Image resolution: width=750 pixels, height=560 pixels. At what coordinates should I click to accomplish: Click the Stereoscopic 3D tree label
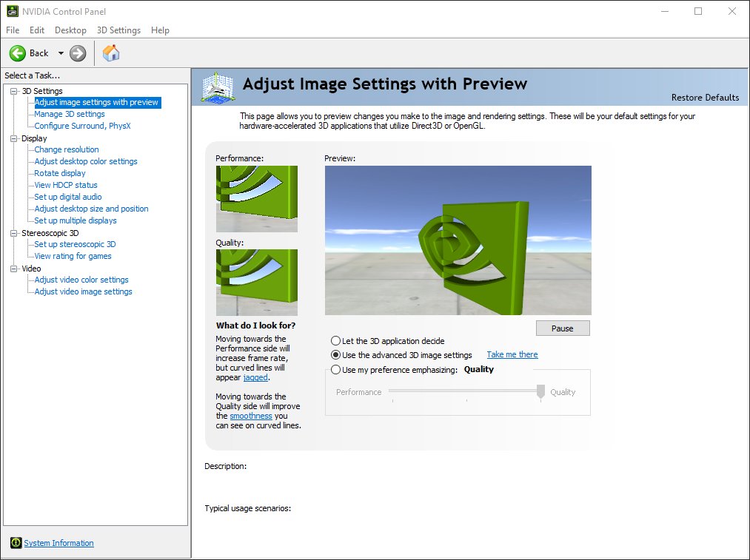tap(50, 233)
